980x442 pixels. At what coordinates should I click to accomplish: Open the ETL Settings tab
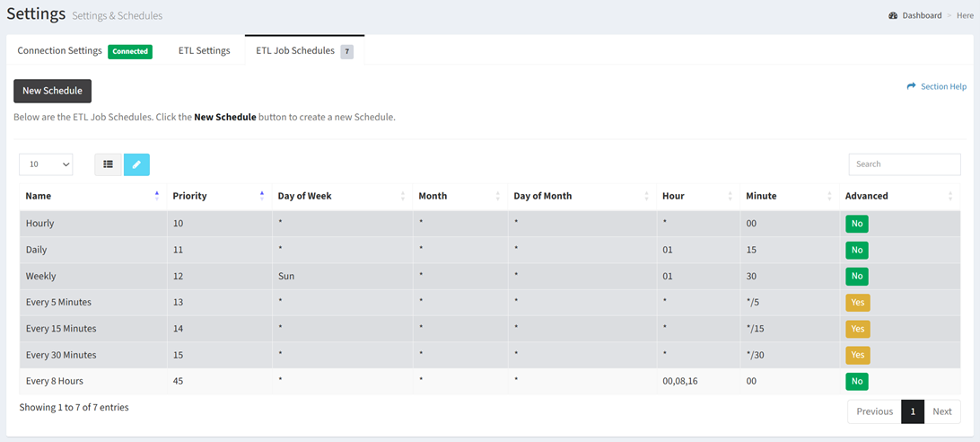tap(204, 51)
